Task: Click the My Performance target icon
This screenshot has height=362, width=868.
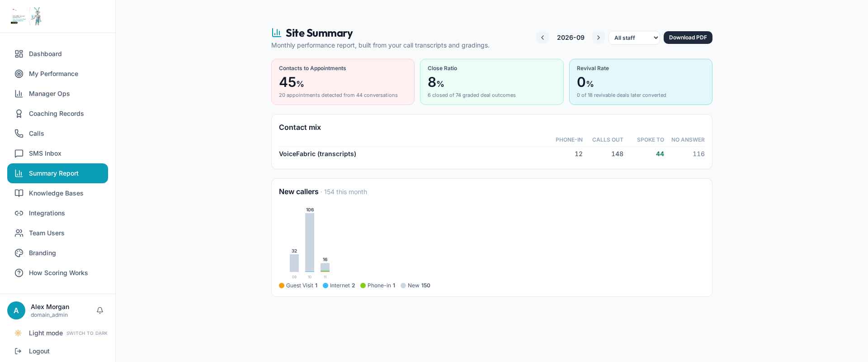Action: coord(19,74)
